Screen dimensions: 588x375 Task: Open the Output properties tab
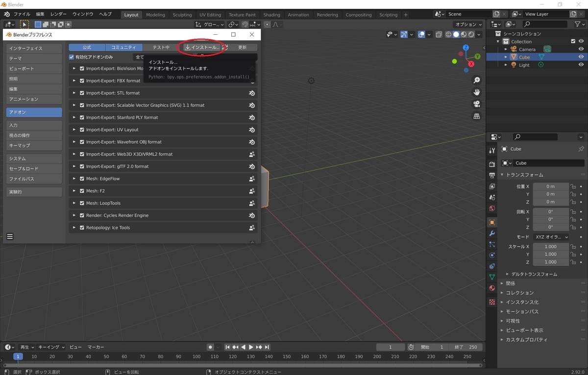tap(492, 175)
